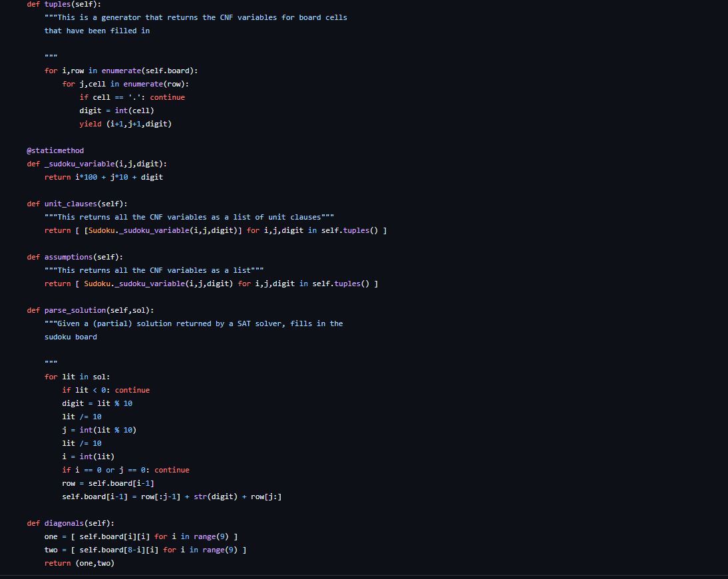Screen dimensions: 728x579
Task: Click the 'j = int(lit % 10)' line
Action: pos(99,430)
